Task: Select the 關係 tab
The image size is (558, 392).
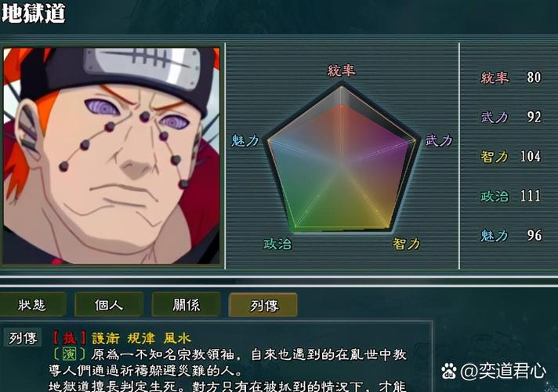Action: click(186, 304)
